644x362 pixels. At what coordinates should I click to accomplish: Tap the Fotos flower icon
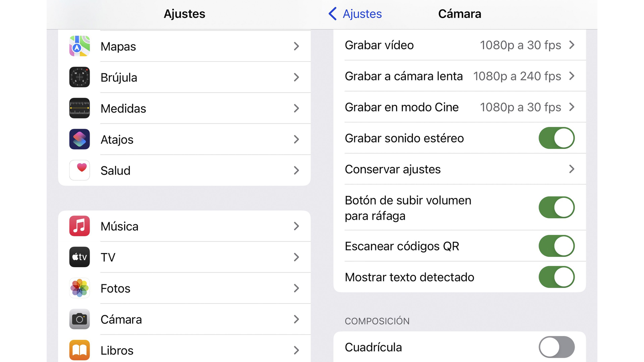pyautogui.click(x=79, y=288)
